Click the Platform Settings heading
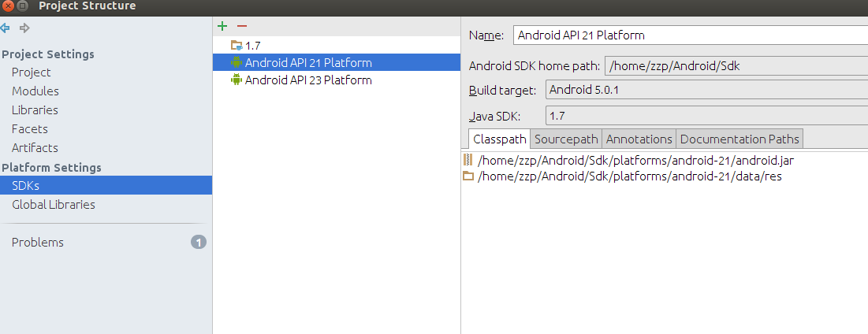The height and width of the screenshot is (334, 868). (x=51, y=168)
